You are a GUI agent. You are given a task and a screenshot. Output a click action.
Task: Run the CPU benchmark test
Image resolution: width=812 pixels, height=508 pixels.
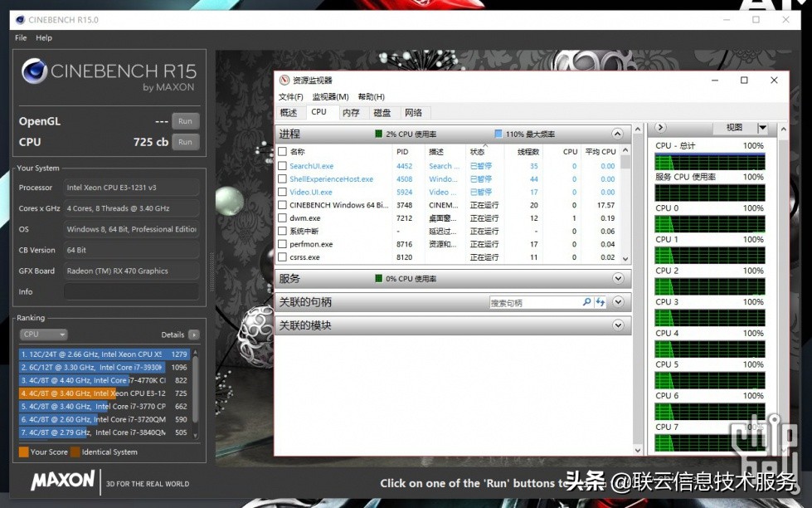point(185,142)
